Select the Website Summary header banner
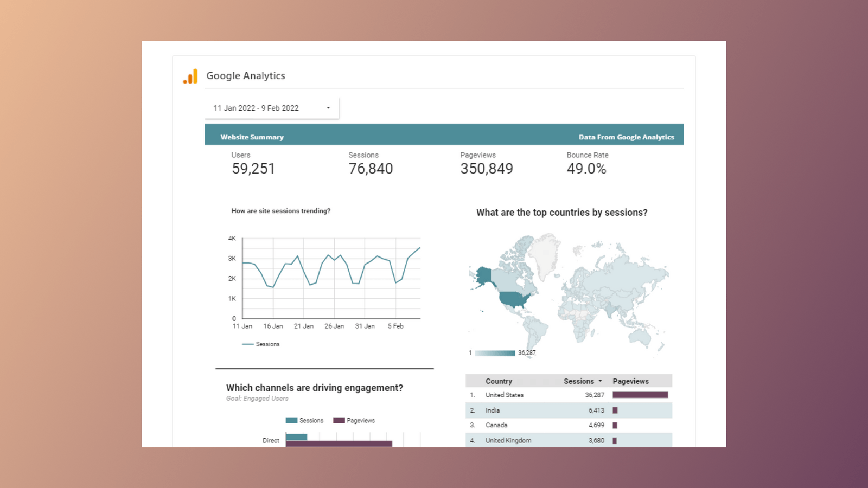The width and height of the screenshot is (868, 488). [x=251, y=137]
